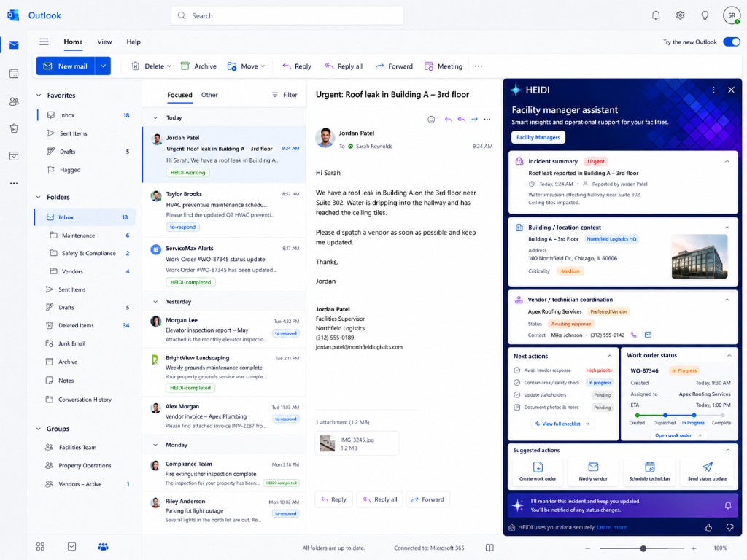Click the Meeting toolbar button
Screen dimensions: 747x560
[444, 66]
